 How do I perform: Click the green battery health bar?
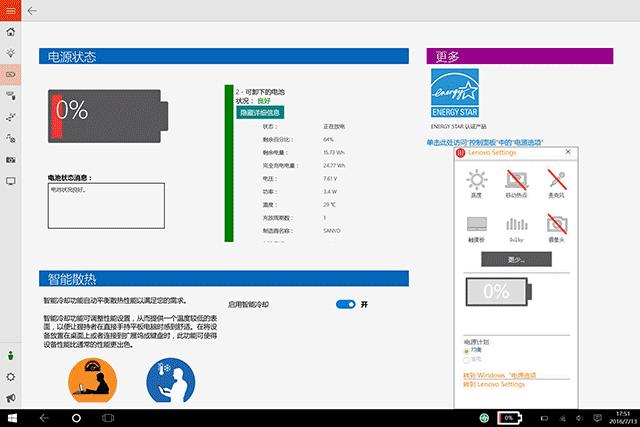click(229, 163)
